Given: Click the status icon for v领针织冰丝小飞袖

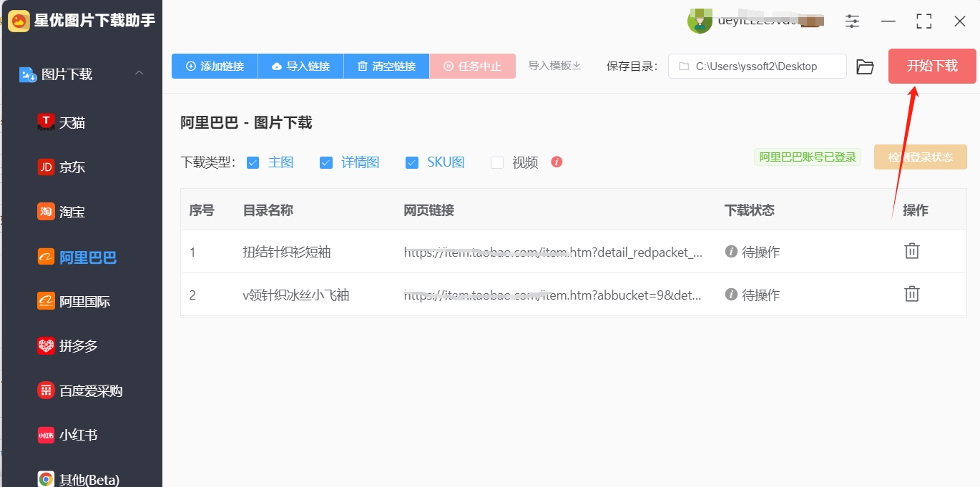Looking at the screenshot, I should (731, 295).
